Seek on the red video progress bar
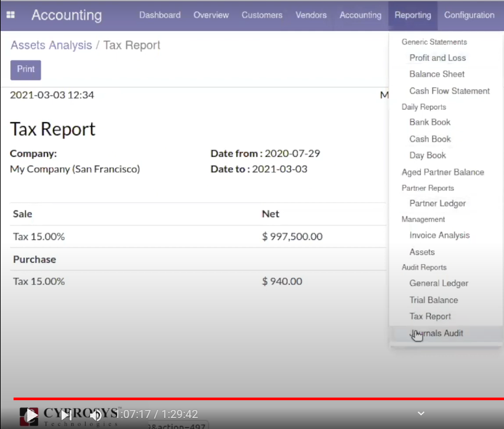 click(x=258, y=399)
